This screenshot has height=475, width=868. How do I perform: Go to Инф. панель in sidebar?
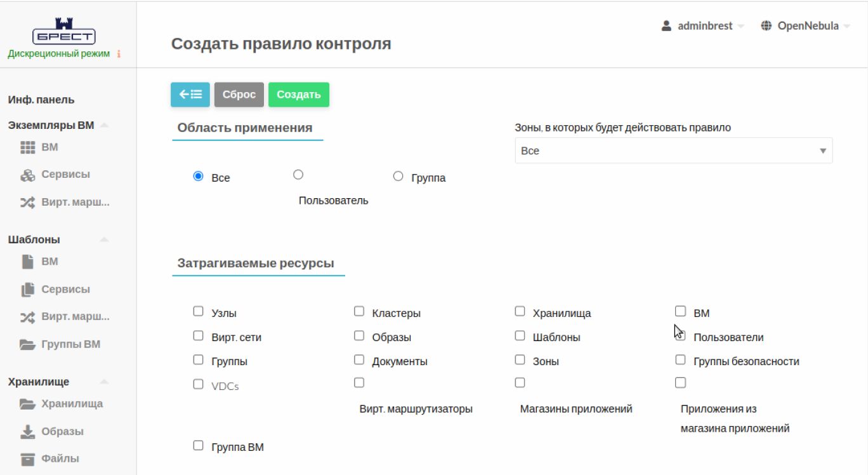click(x=41, y=100)
